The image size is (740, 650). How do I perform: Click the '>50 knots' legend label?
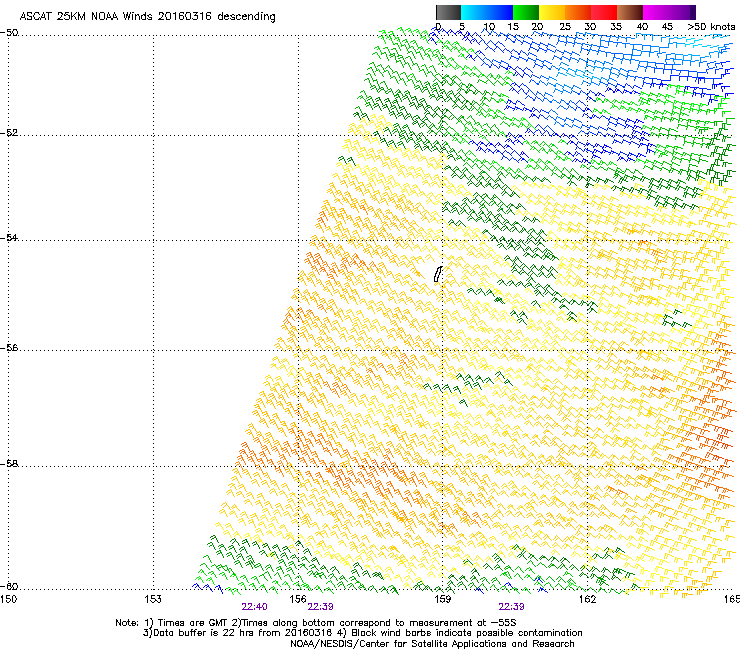click(x=711, y=27)
